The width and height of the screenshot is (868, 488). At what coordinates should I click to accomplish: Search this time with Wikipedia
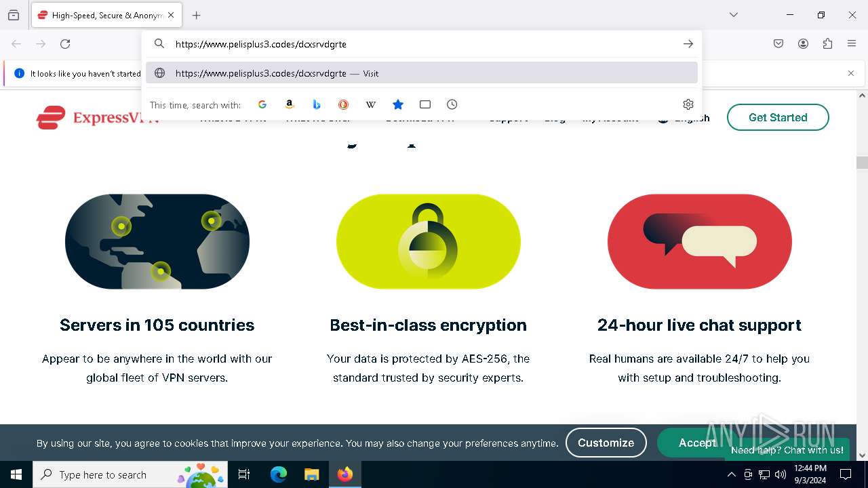[x=371, y=104]
